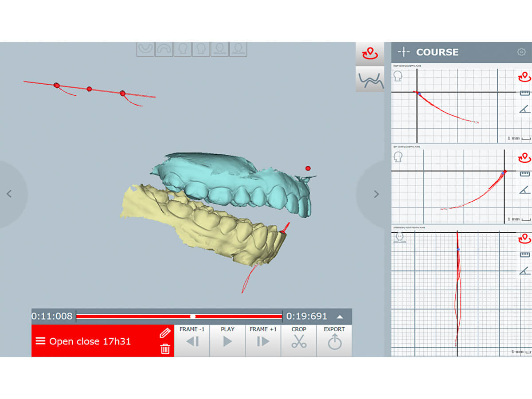Viewport: 532px width, 399px height.
Task: Click the timeline playhead handle
Action: click(192, 317)
